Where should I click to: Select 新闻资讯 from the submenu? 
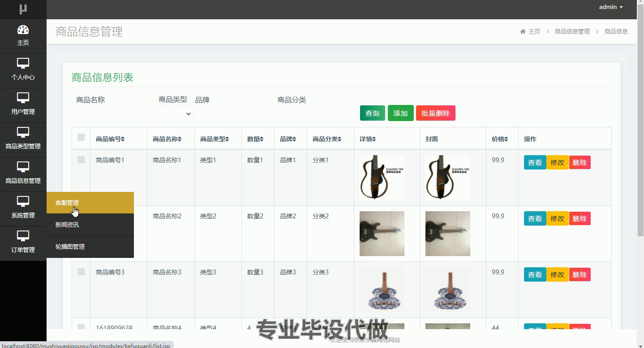point(90,225)
